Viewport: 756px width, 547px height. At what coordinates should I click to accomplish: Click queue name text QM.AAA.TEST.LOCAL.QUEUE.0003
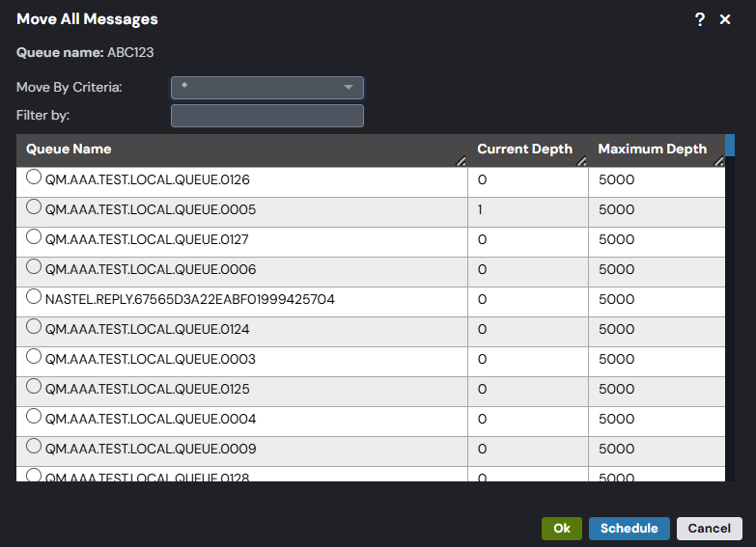151,359
